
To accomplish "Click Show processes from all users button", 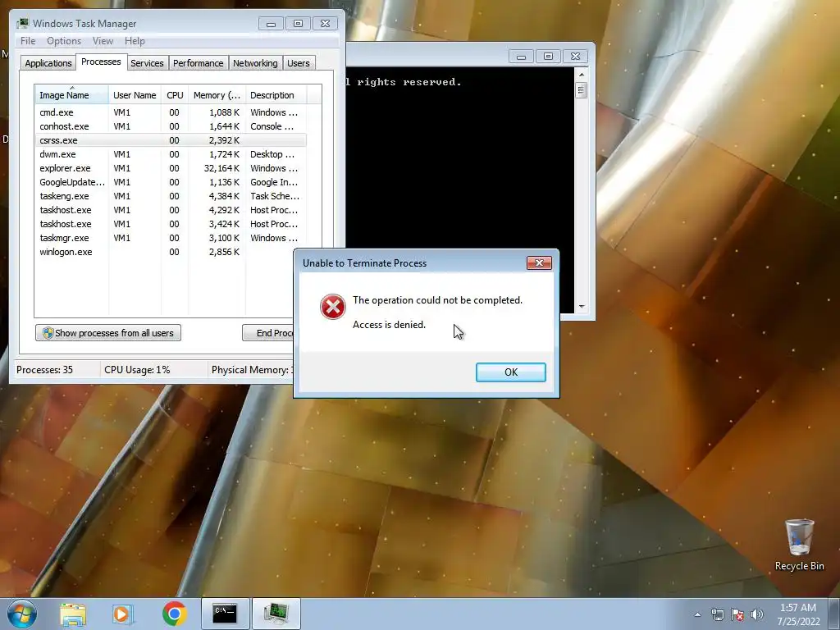I will [108, 333].
